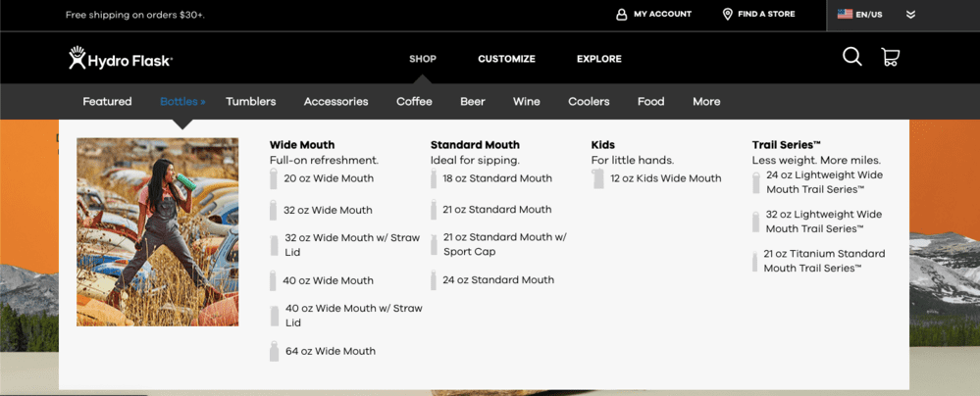Click the 18 oz Standard Mouth bottle icon
Viewport: 980px width, 396px height.
pos(434,178)
